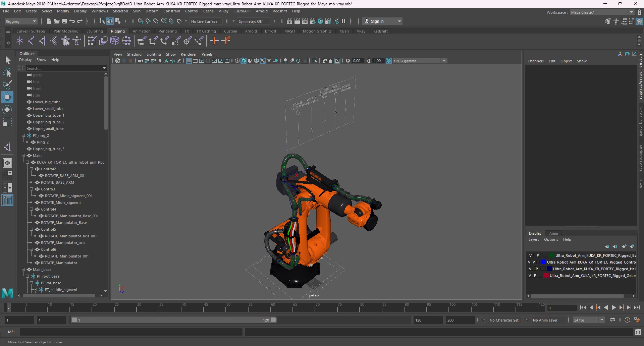Screen dimensions: 644x346
Task: Click the Symmetry: Off button
Action: (253, 21)
